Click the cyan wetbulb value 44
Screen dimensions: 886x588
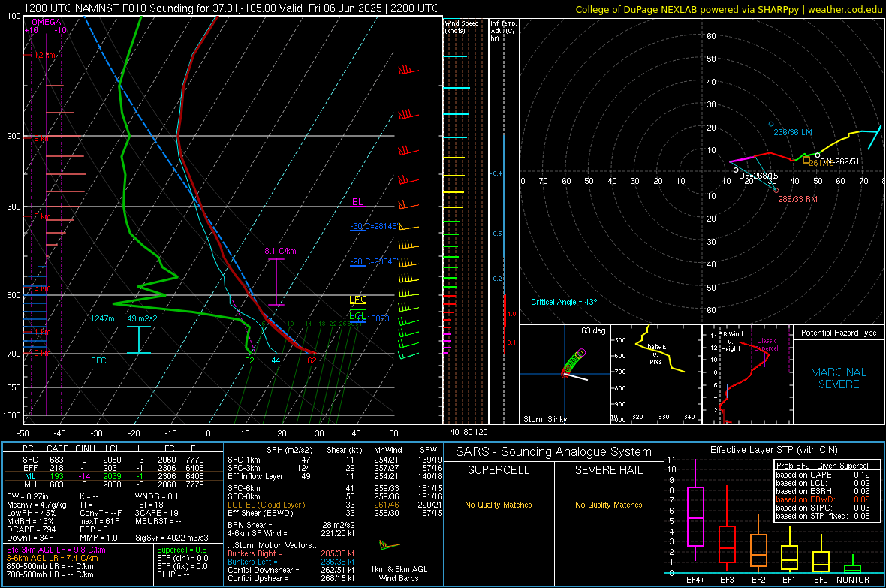click(x=276, y=360)
